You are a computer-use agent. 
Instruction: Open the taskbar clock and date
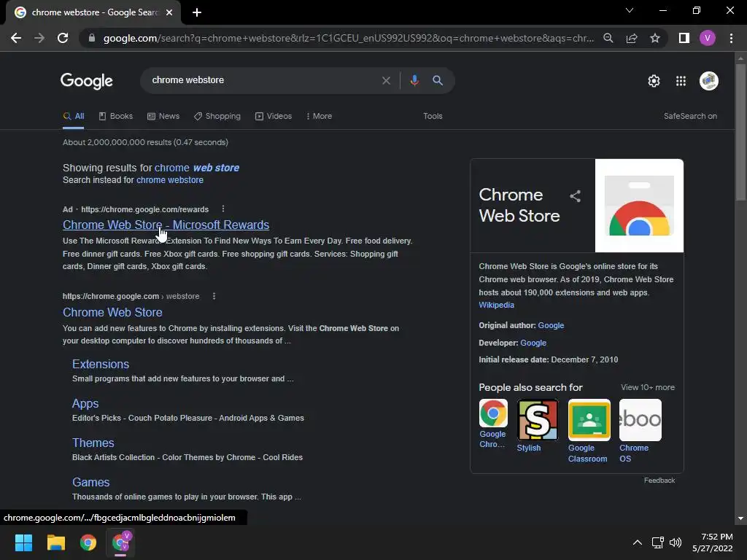713,542
